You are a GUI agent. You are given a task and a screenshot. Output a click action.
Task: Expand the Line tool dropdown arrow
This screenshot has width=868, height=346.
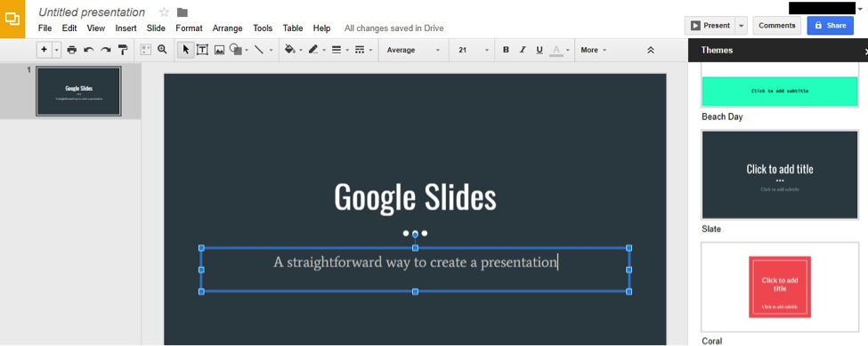[x=271, y=51]
